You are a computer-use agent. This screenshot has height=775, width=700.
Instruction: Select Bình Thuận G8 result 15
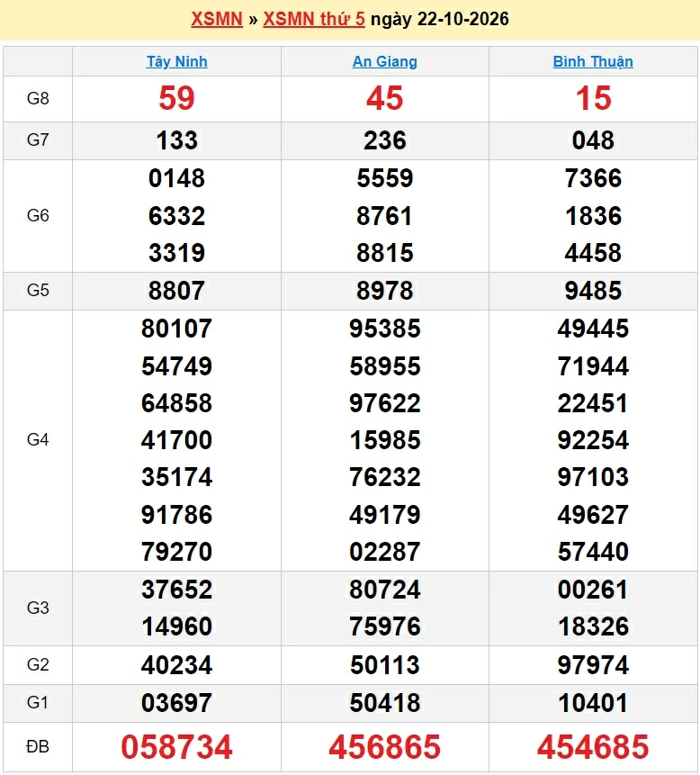click(x=593, y=98)
